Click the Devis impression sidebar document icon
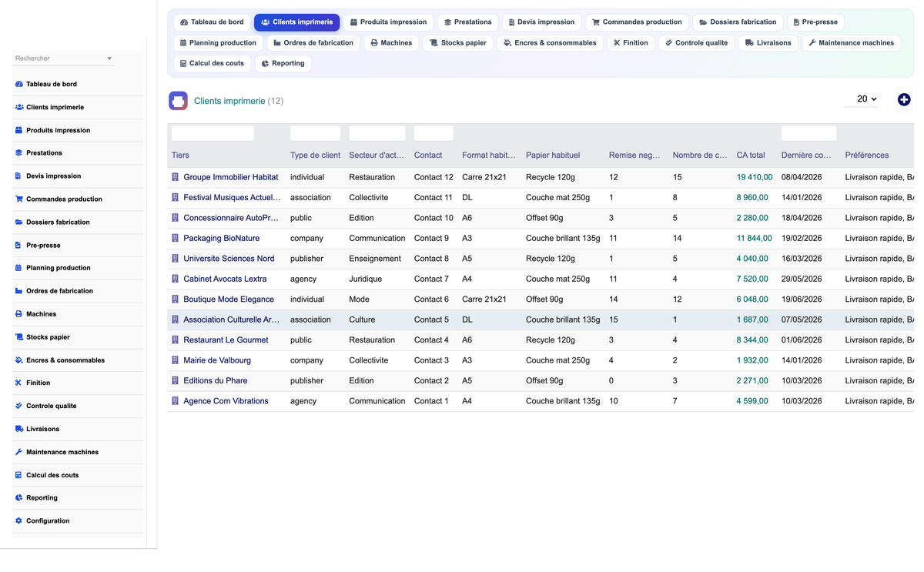This screenshot has height=572, width=924. click(19, 176)
